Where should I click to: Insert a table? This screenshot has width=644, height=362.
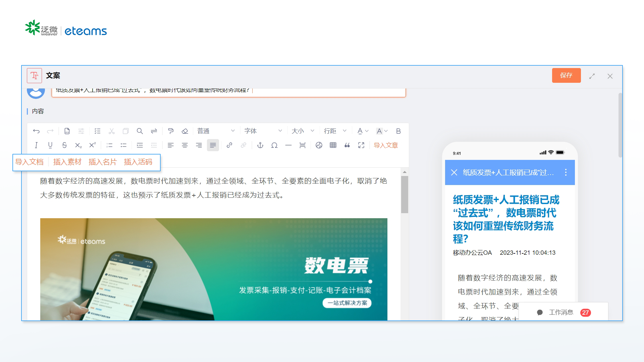pyautogui.click(x=333, y=145)
